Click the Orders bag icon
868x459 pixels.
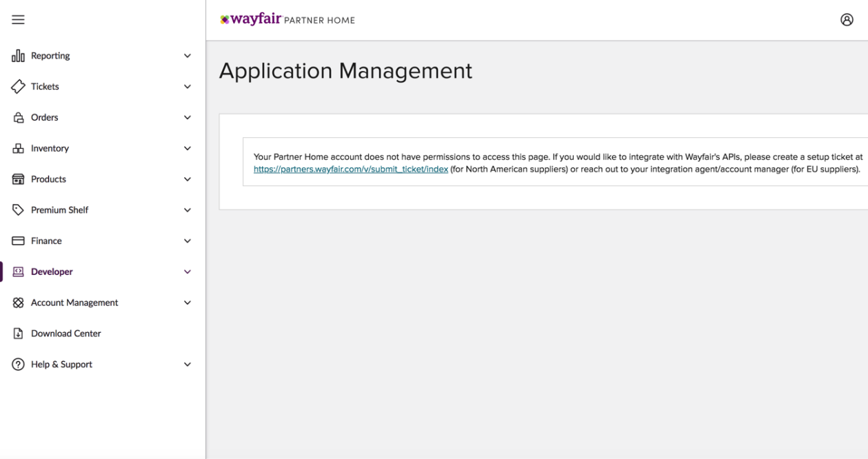click(18, 118)
